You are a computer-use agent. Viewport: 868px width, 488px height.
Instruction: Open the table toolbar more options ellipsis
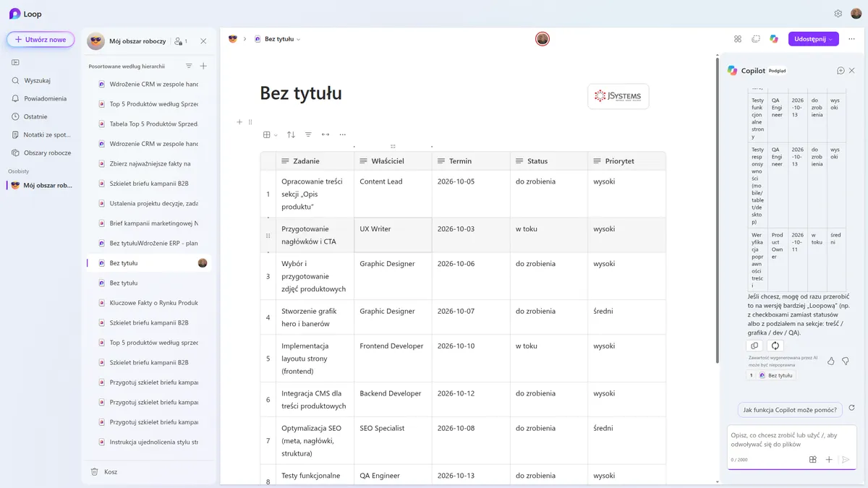pyautogui.click(x=343, y=134)
